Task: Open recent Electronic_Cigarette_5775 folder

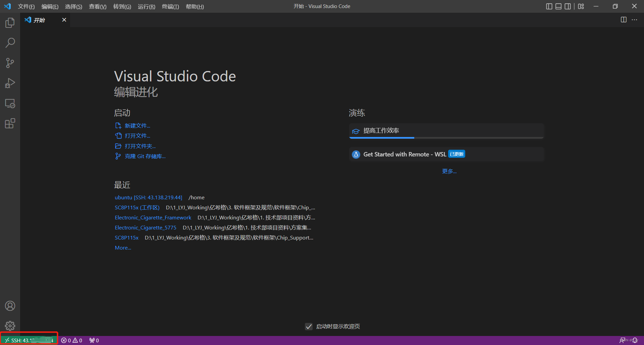Action: 146,227
